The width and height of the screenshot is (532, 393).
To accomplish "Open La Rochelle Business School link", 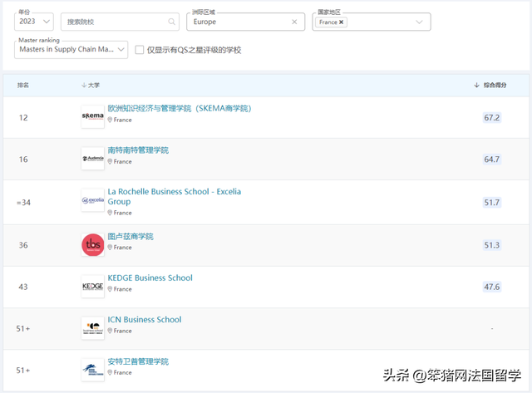I will pos(175,196).
